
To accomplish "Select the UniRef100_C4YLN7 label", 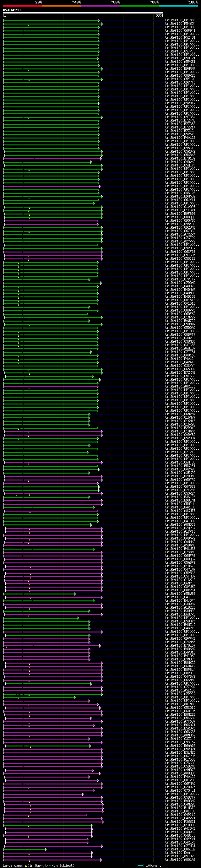I will pos(180,569).
